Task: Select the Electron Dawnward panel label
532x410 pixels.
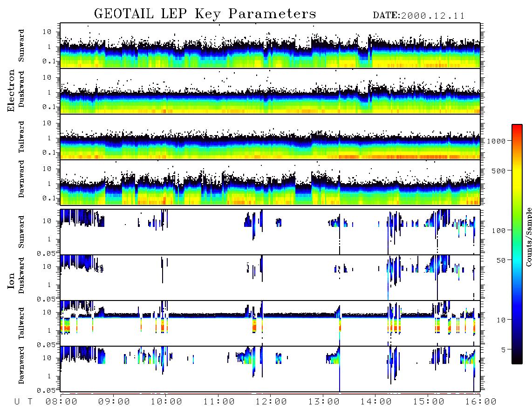Action: 21,179
